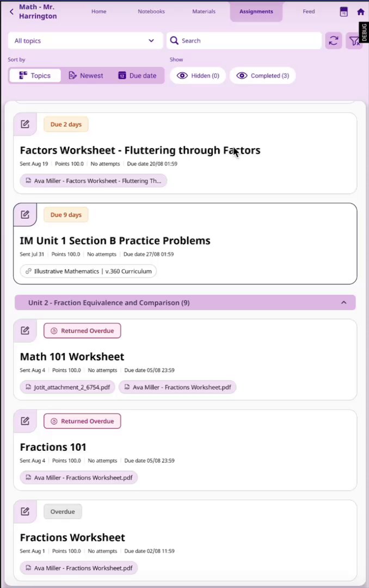Open Illustrative Mathematics v.360 Curriculum link
Screen dimensions: 369x588
pyautogui.click(x=88, y=271)
